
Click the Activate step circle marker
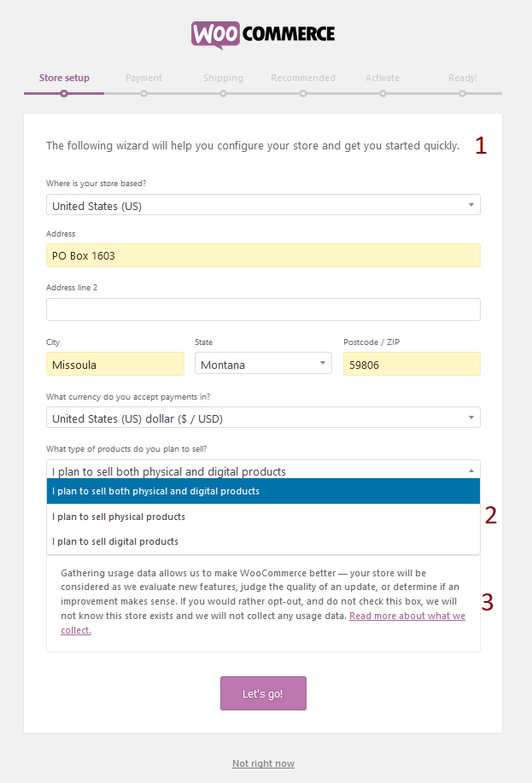point(383,93)
